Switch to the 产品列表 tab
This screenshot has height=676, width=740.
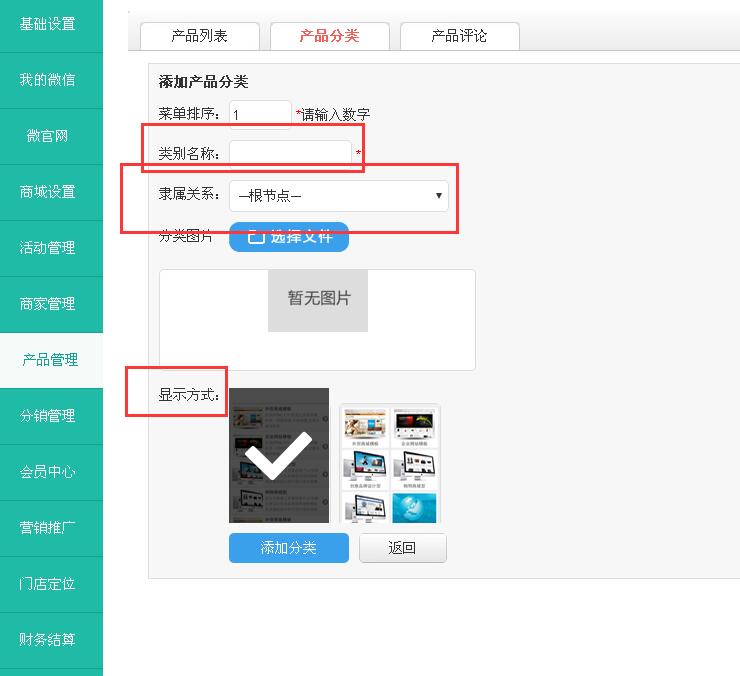point(199,36)
